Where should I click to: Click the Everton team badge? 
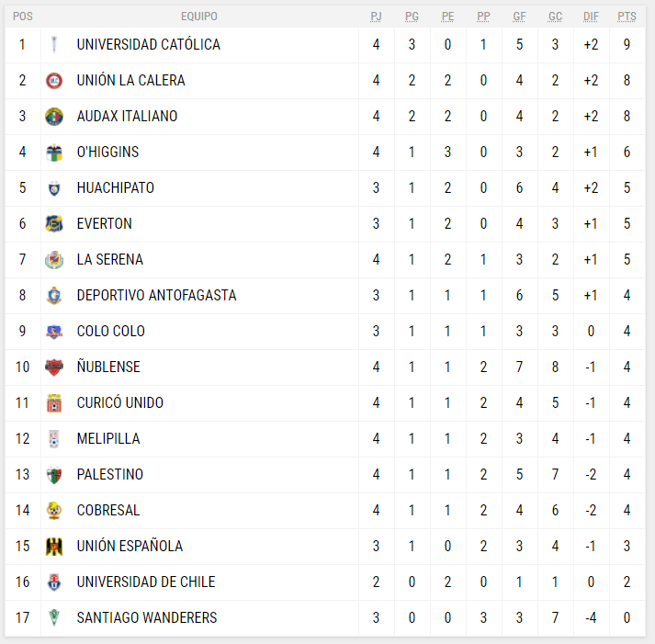[54, 223]
